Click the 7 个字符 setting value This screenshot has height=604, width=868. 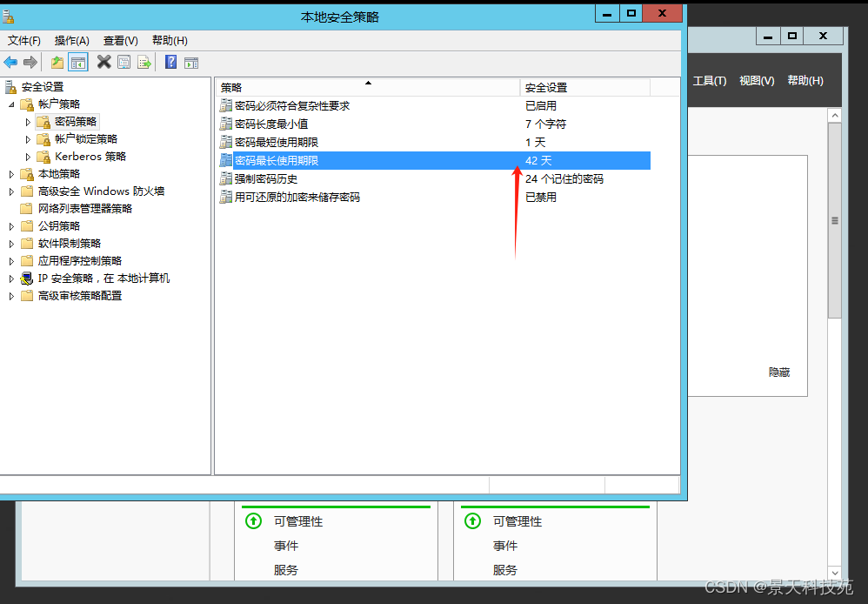pos(546,124)
